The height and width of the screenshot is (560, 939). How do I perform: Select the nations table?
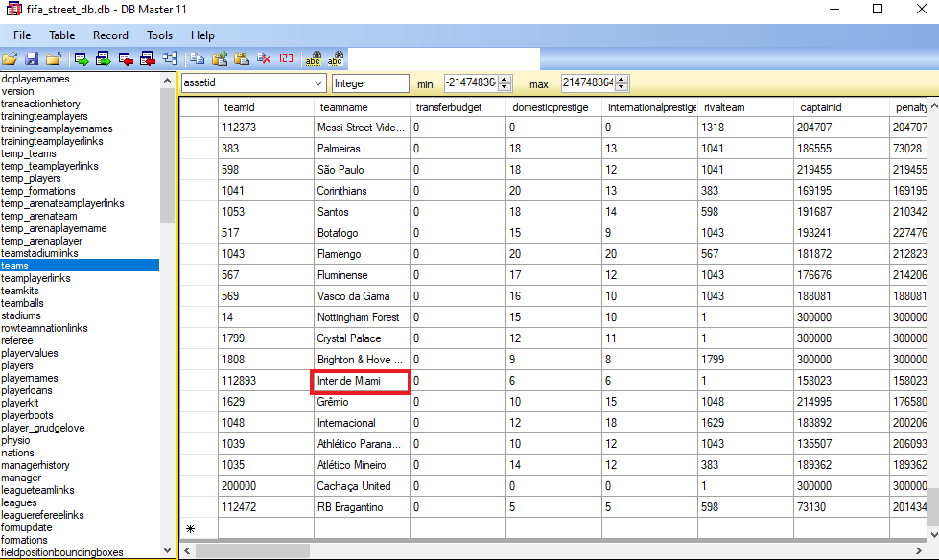click(18, 453)
